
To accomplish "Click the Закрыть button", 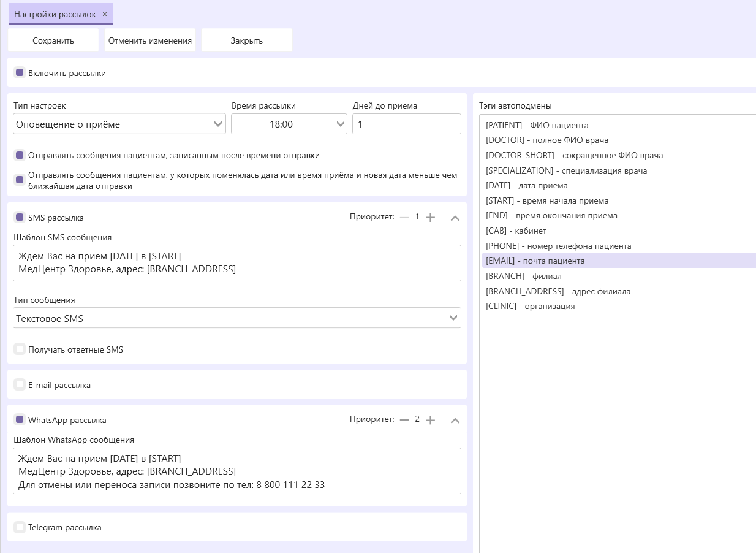I will click(247, 40).
